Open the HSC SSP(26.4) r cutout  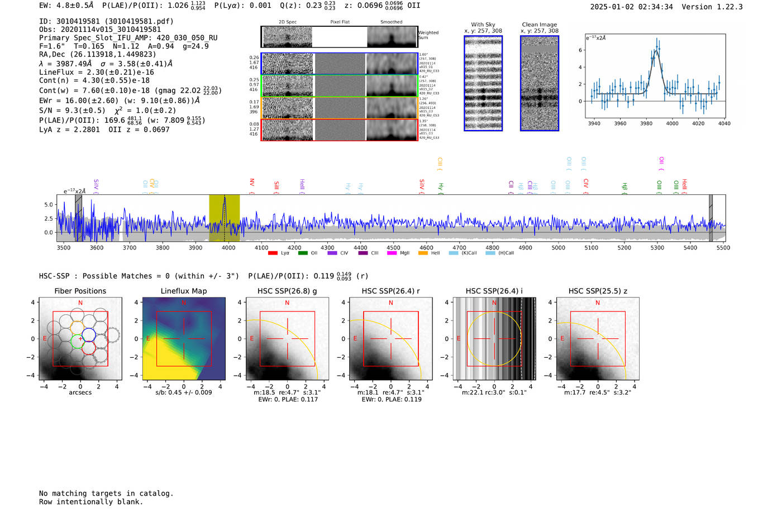coord(391,338)
